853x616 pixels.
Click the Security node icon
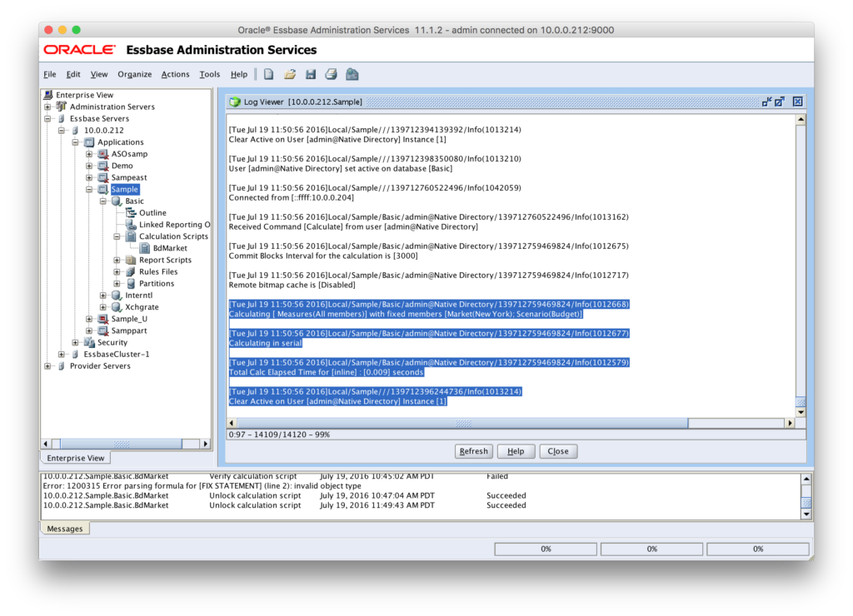pos(89,342)
